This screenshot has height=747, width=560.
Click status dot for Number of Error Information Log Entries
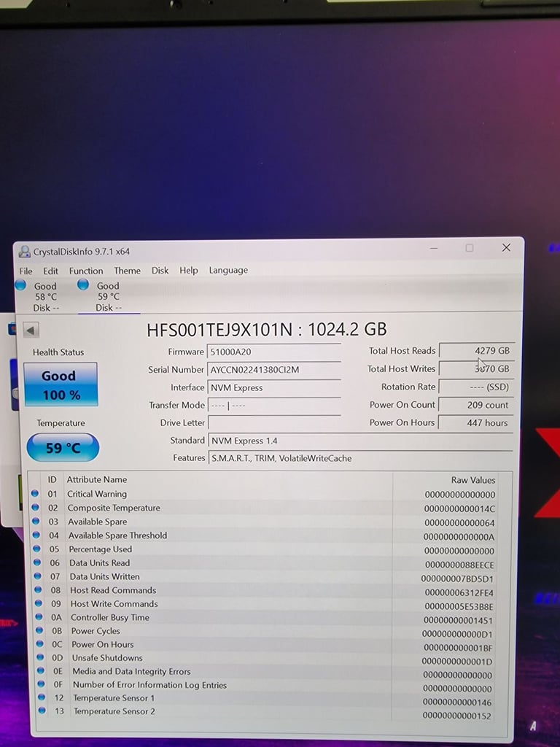pos(42,684)
